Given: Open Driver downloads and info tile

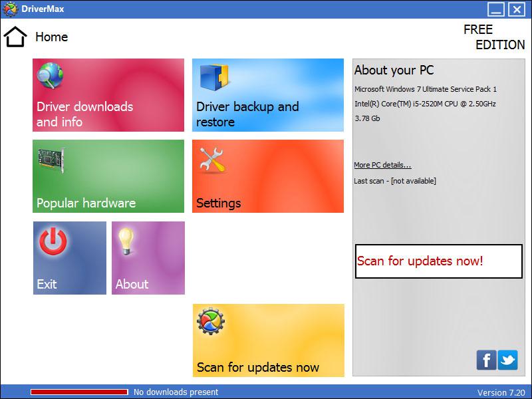Looking at the screenshot, I should 108,95.
